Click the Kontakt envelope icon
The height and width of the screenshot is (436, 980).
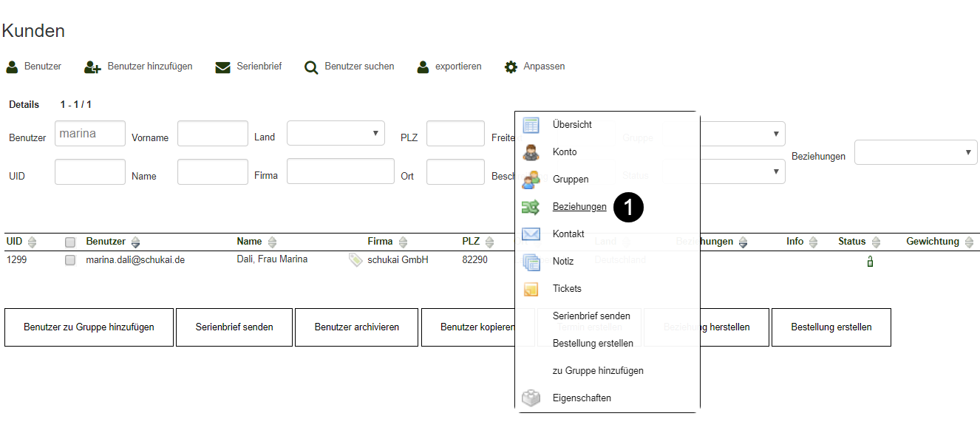pyautogui.click(x=531, y=234)
